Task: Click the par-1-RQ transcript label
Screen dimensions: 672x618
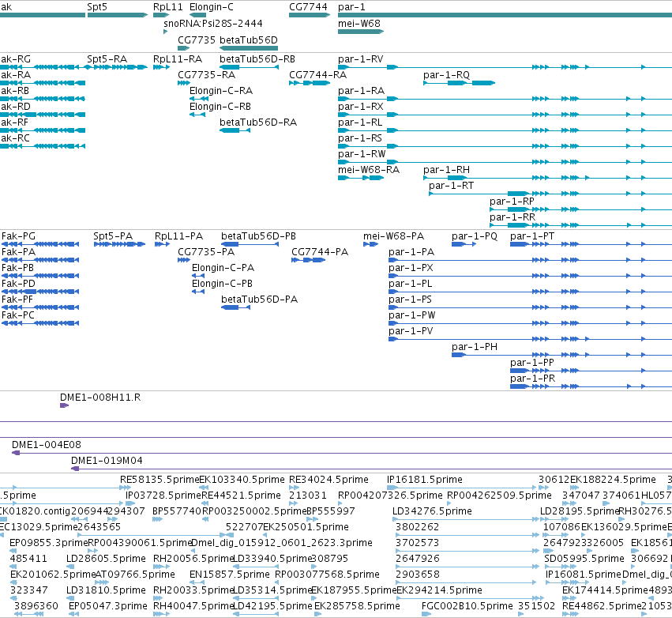Action: point(447,75)
